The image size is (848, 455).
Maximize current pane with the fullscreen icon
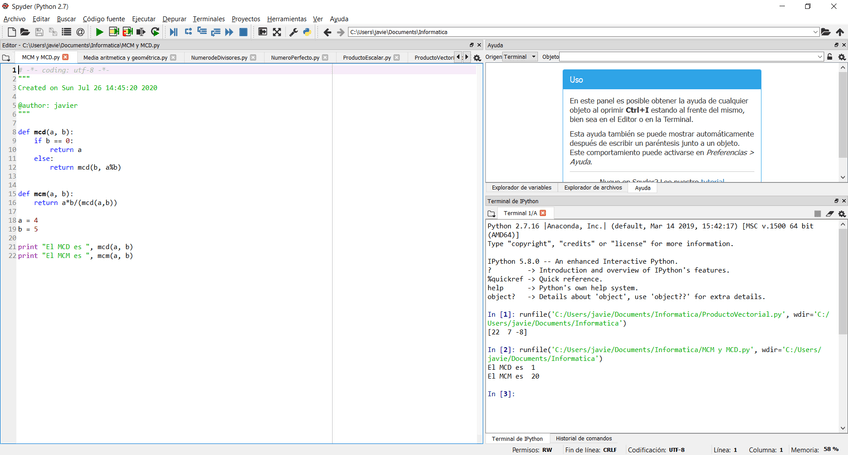pos(277,32)
